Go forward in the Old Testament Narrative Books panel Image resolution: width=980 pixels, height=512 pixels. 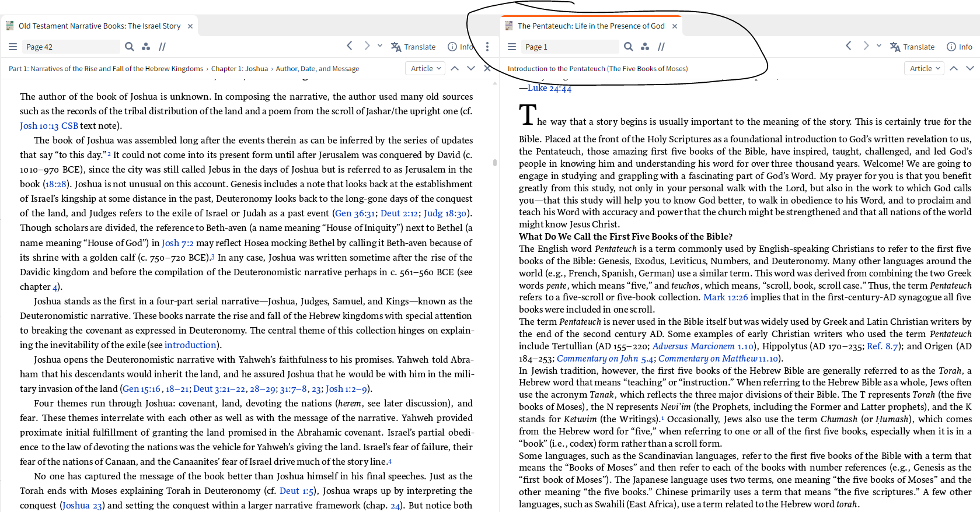point(367,45)
